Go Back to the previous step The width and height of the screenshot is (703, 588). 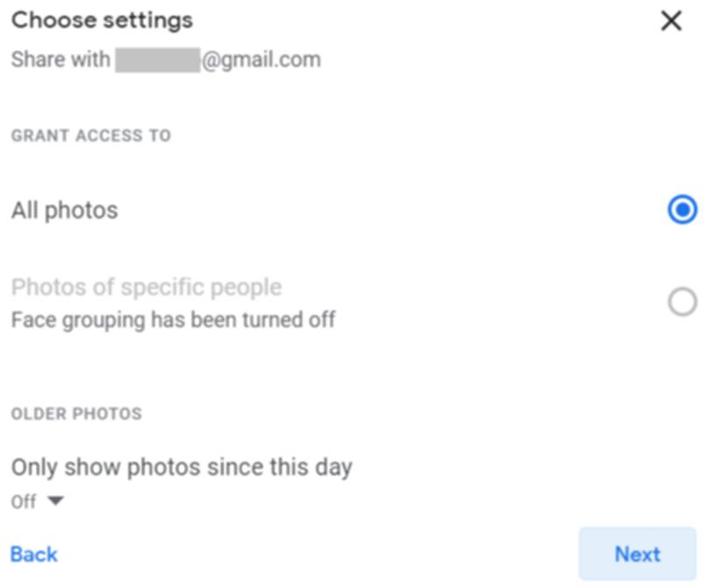coord(32,554)
